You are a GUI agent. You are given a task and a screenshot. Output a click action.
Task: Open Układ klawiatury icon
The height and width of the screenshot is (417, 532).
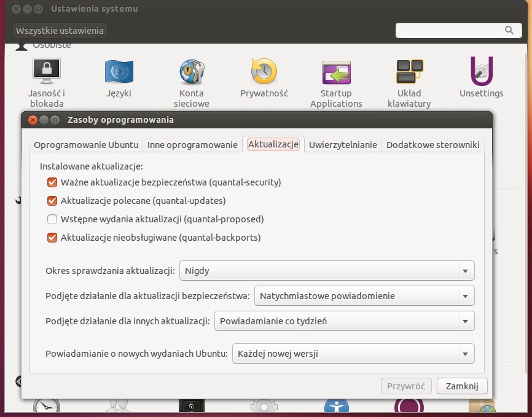click(409, 71)
